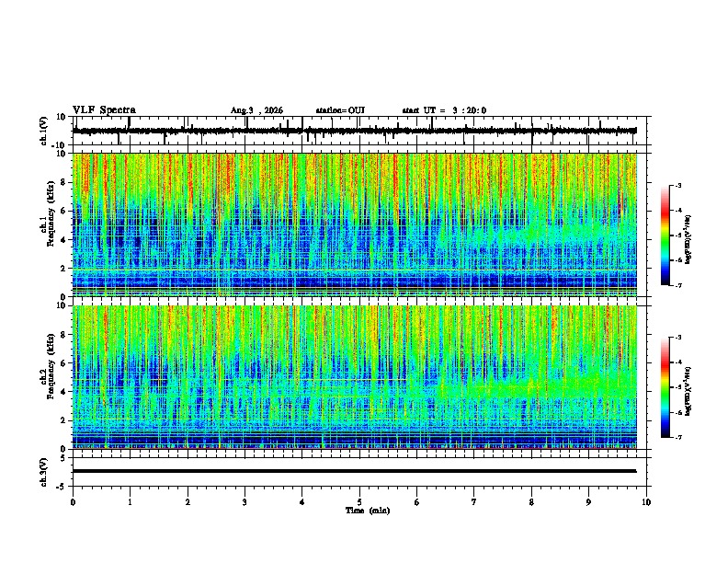This screenshot has height=563, width=728.
Task: Click the "-3" label on ch.1 colorbar
Action: (677, 185)
